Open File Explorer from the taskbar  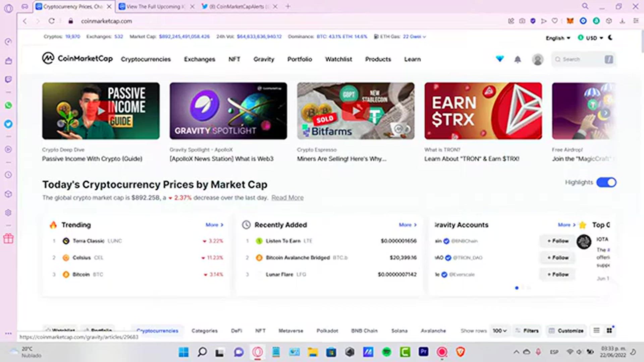[x=313, y=352]
